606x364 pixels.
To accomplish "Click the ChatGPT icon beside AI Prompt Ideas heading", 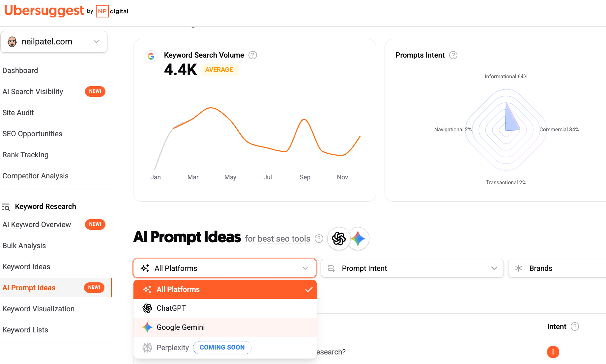I will click(x=338, y=238).
